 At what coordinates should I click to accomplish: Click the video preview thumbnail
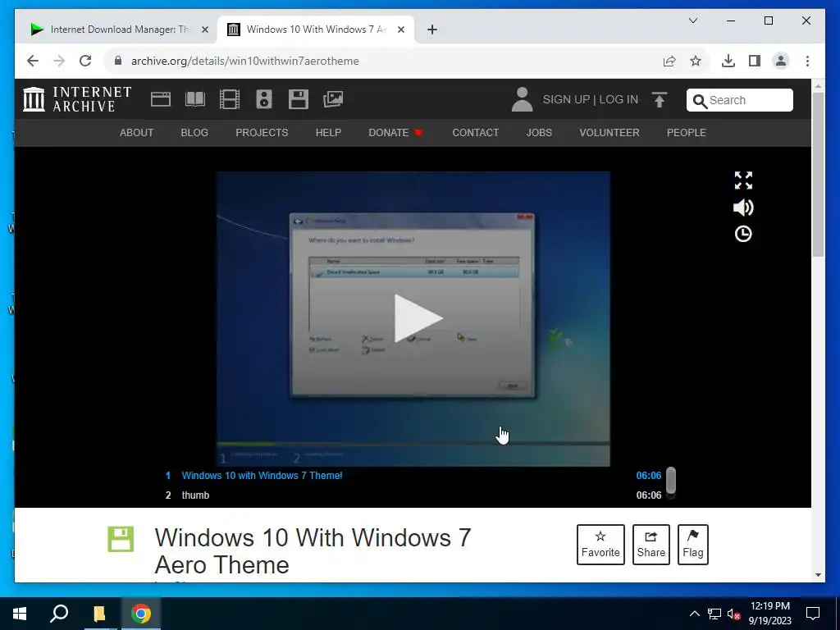pos(413,319)
